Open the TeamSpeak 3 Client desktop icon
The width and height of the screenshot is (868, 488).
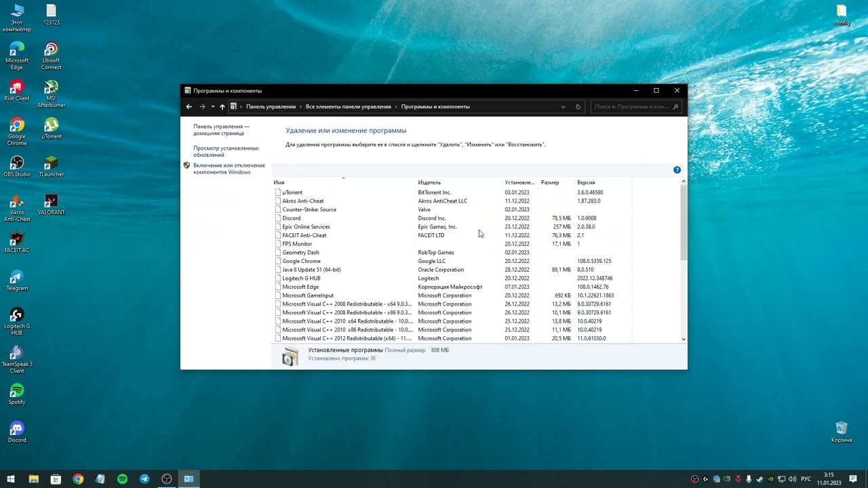click(17, 360)
